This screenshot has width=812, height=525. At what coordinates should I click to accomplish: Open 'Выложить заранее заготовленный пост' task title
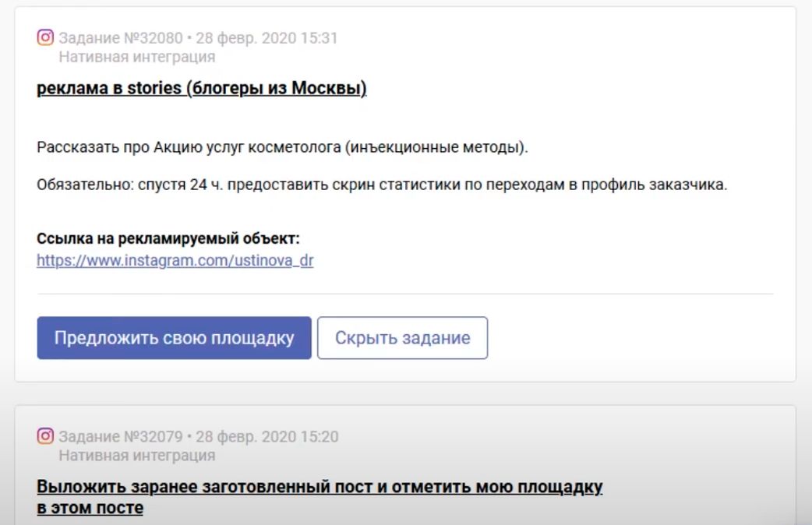tap(320, 488)
